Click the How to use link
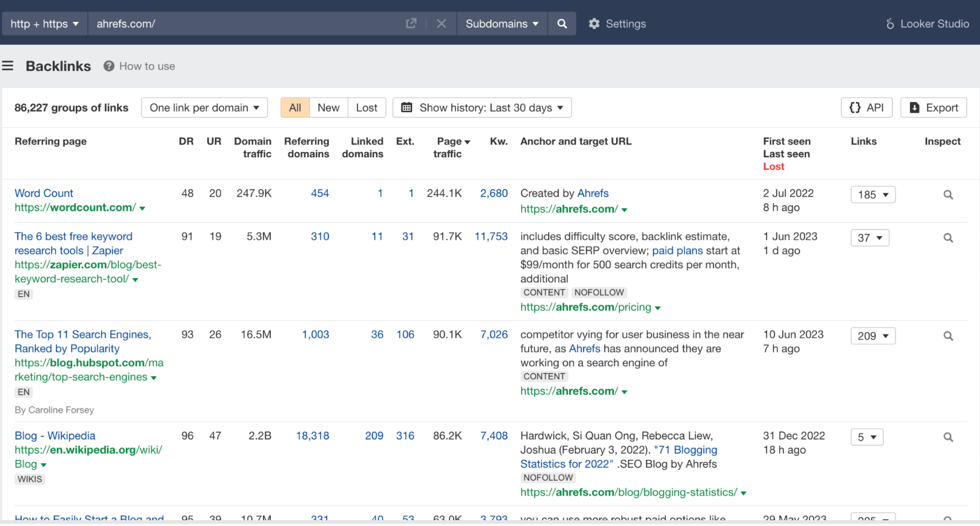 (147, 66)
